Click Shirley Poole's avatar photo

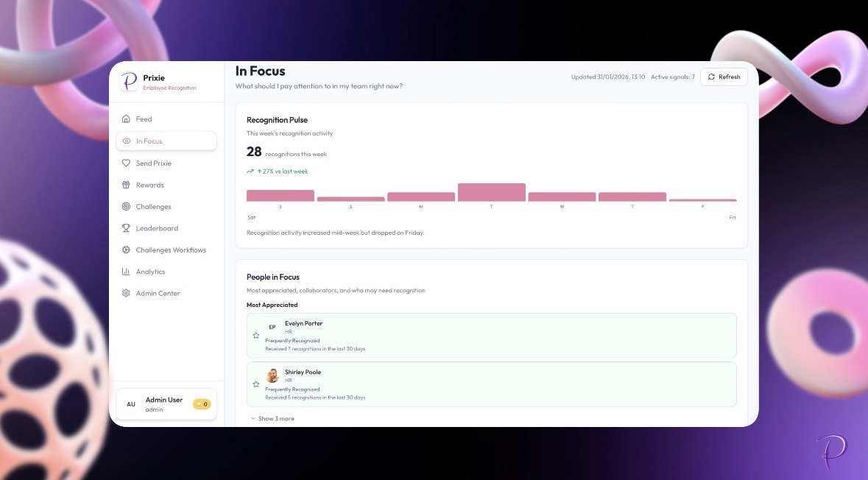click(272, 375)
